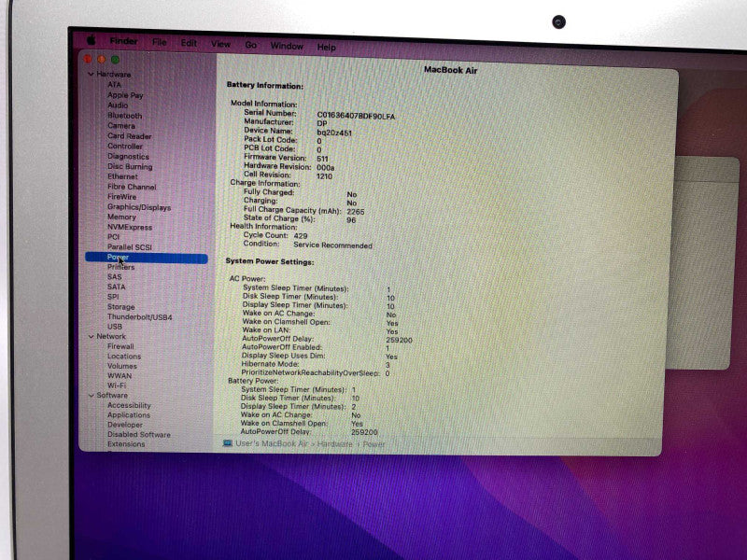This screenshot has width=747, height=560.
Task: Select Parallel SCSI in the sidebar
Action: pyautogui.click(x=129, y=247)
